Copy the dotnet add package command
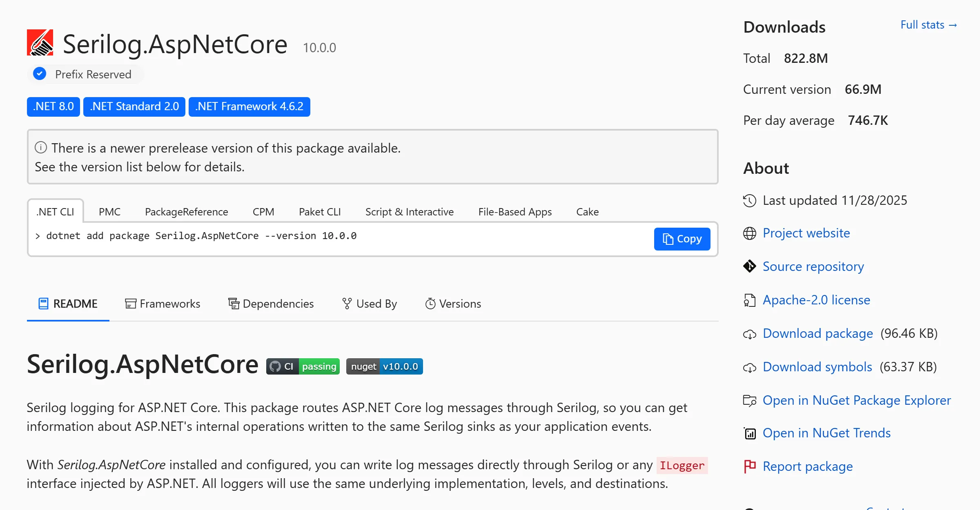This screenshot has width=980, height=510. (682, 239)
